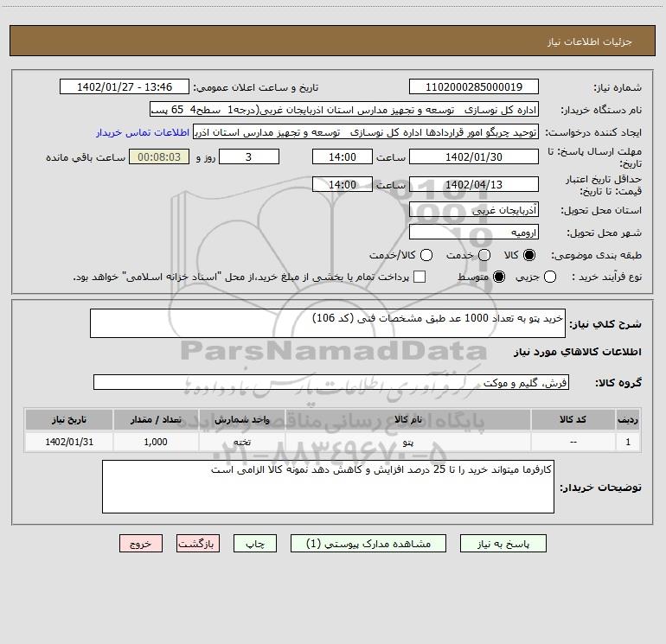Click the response deadline hour 14:00 field
This screenshot has width=666, height=644.
[x=343, y=156]
